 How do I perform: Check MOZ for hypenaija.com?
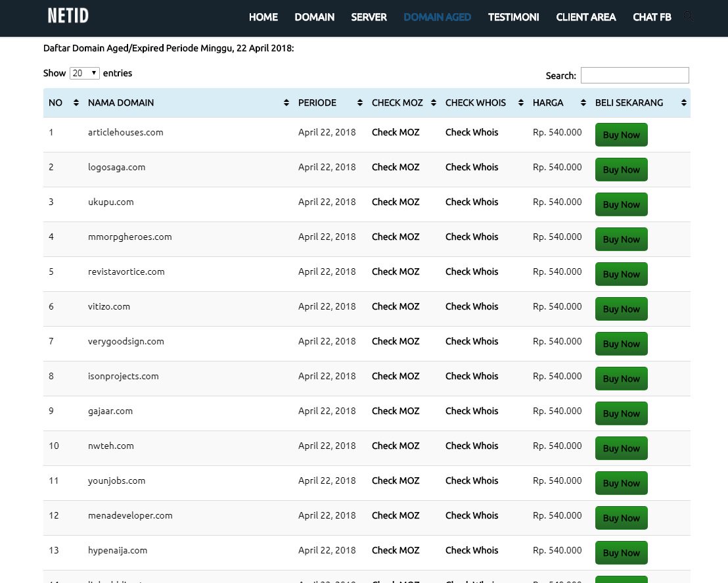[396, 551]
